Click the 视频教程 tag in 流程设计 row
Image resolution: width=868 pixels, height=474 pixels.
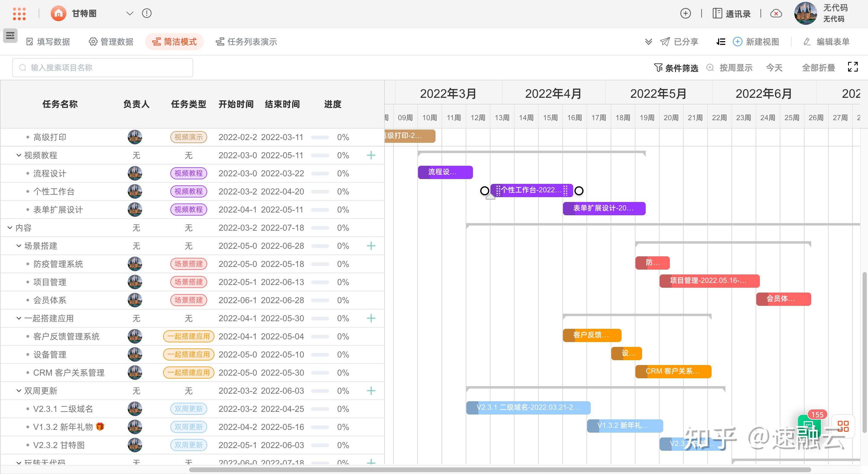coord(189,174)
